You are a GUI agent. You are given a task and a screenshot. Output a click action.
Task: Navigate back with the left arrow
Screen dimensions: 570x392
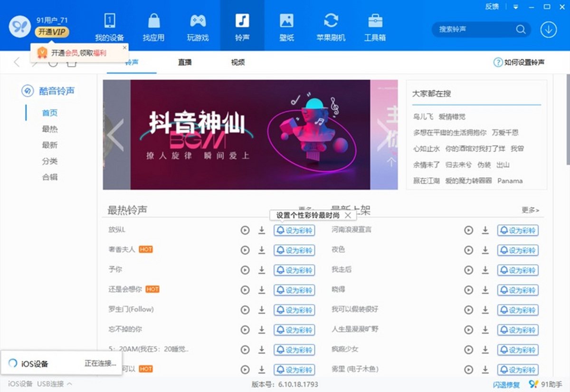(17, 62)
